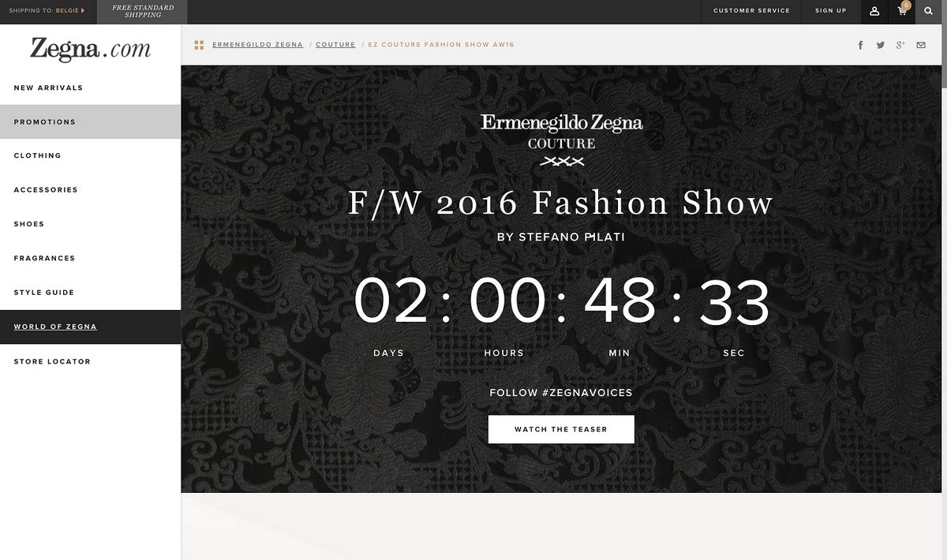The width and height of the screenshot is (947, 560).
Task: Open the Zegna.com logo homepage
Action: click(x=90, y=49)
